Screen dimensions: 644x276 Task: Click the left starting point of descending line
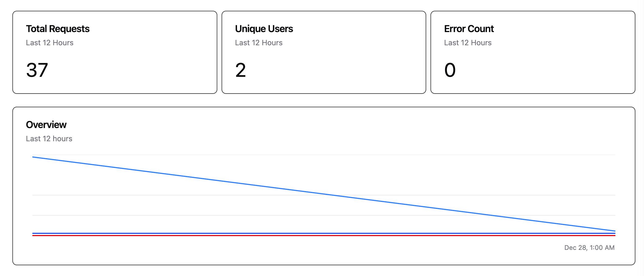(33, 157)
